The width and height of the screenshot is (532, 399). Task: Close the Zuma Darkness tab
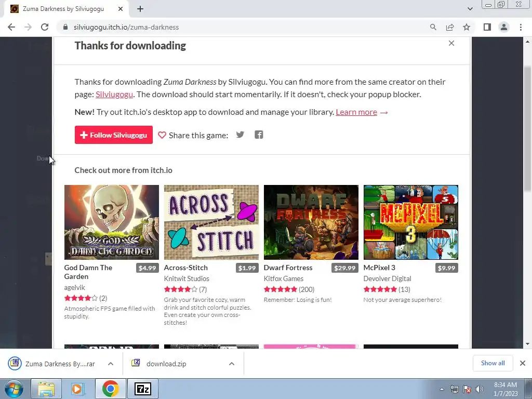(121, 9)
